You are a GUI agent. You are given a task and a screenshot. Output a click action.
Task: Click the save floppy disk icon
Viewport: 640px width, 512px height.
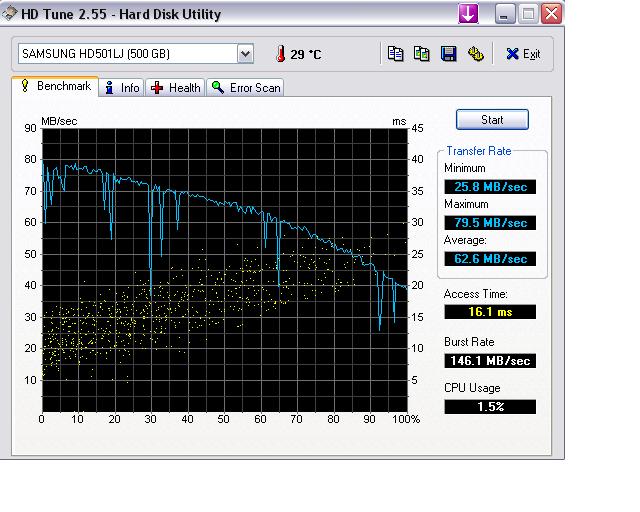[x=448, y=54]
